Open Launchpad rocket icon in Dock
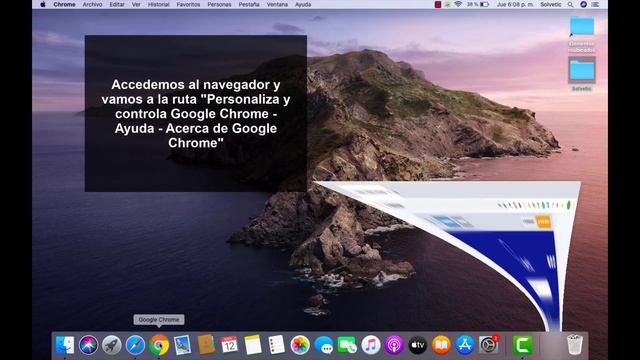The height and width of the screenshot is (360, 640). 112,345
